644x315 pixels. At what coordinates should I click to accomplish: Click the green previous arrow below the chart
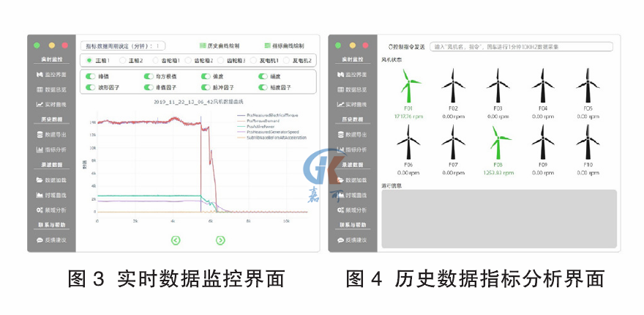pyautogui.click(x=176, y=240)
